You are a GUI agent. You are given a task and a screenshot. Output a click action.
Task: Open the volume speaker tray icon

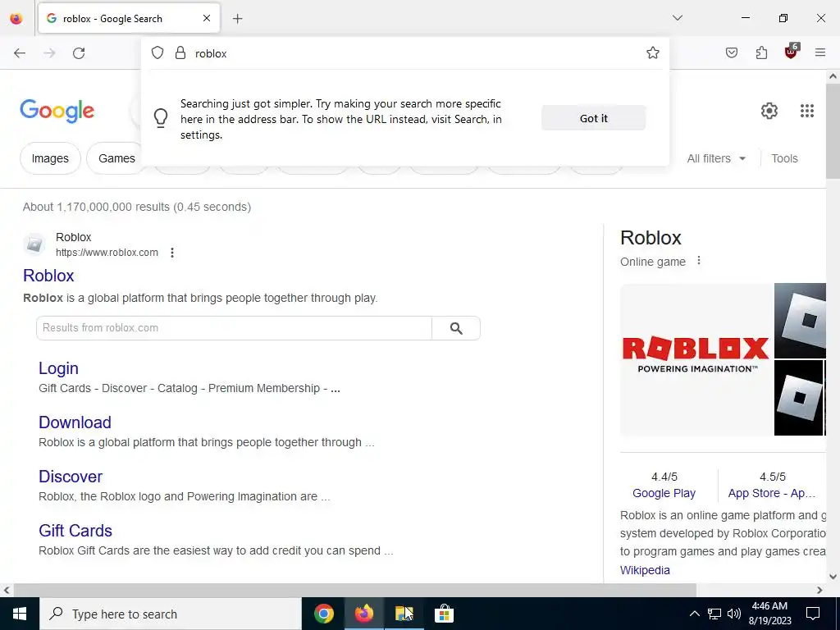pyautogui.click(x=734, y=614)
